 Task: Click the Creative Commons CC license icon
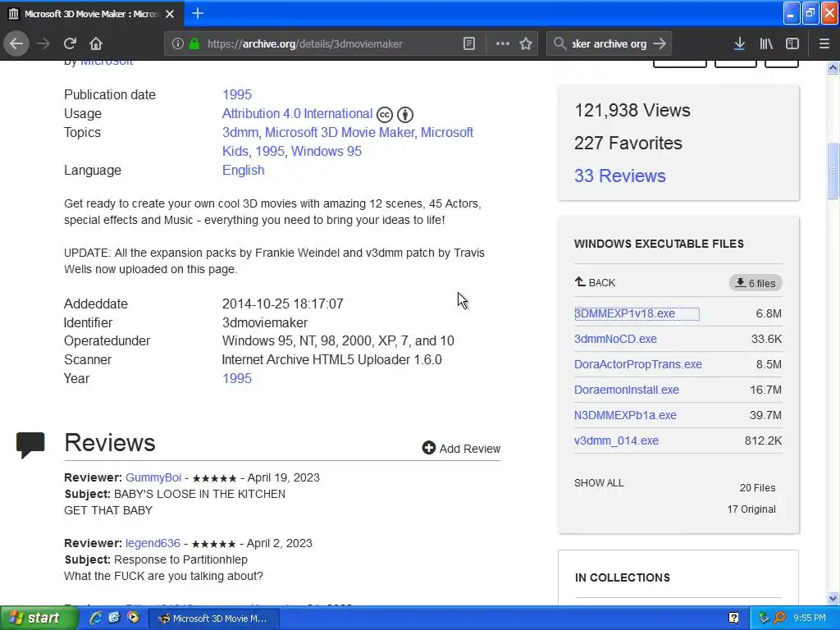(385, 115)
